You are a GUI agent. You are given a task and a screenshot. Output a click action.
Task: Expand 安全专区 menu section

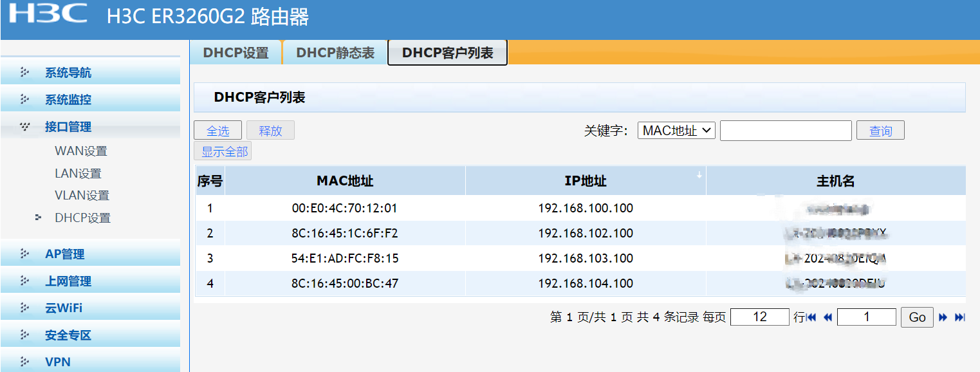[x=91, y=335]
